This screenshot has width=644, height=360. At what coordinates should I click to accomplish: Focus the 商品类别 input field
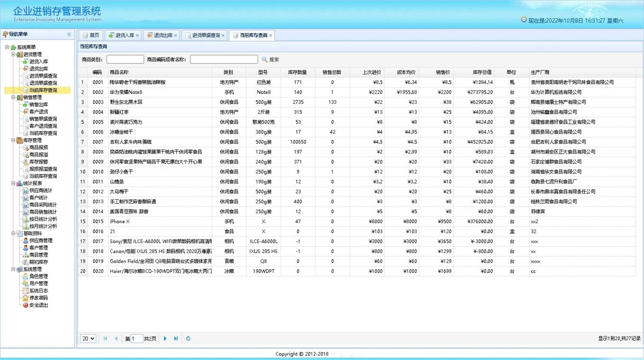click(125, 59)
